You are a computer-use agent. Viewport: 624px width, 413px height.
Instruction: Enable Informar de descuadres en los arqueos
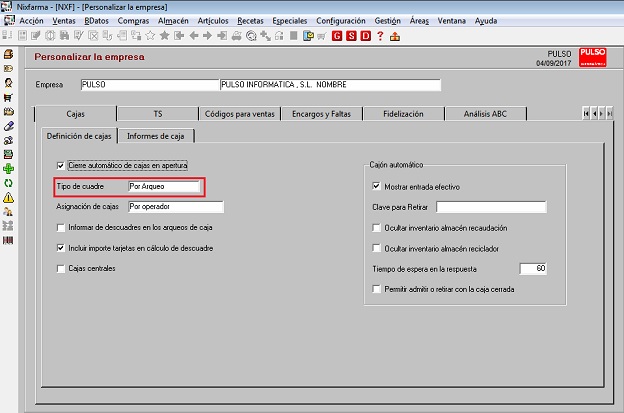(60, 228)
